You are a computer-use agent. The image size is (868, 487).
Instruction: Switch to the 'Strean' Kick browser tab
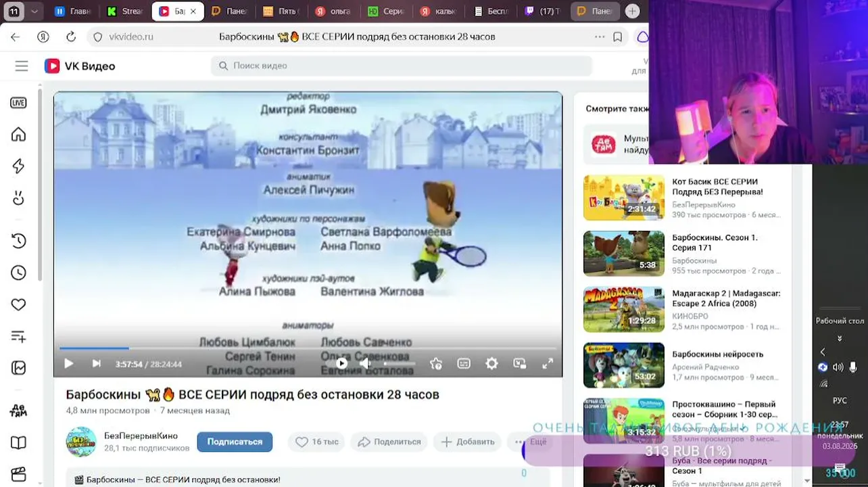tap(125, 11)
